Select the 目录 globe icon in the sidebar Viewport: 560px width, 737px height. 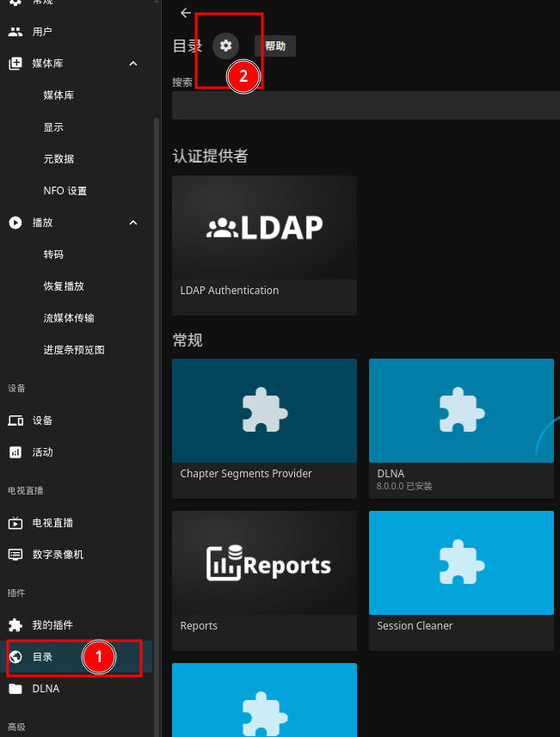[15, 657]
